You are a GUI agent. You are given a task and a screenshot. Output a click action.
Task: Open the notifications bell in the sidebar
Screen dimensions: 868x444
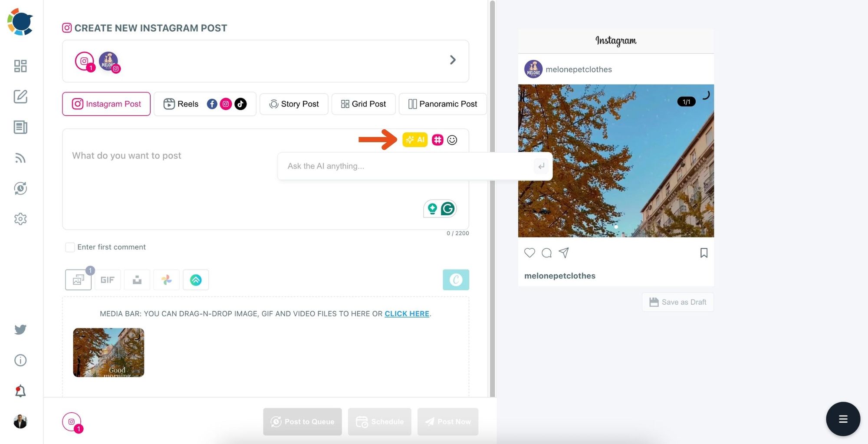click(x=20, y=391)
